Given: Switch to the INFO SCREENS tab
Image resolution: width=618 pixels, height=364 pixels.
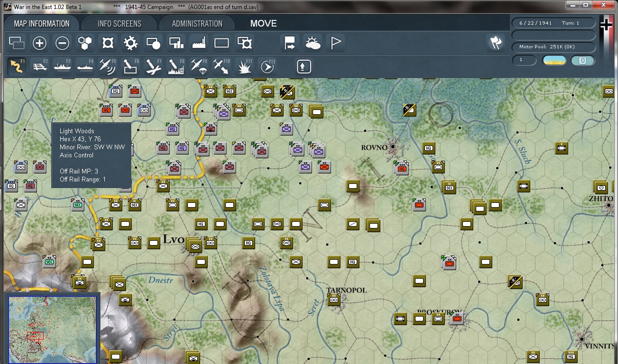Looking at the screenshot, I should click(120, 24).
